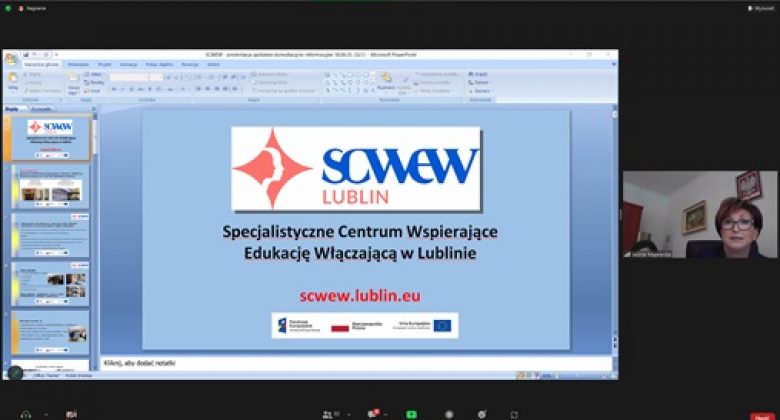Image resolution: width=780 pixels, height=420 pixels.
Task: Toggle Bold formatting in the ribbon
Action: pyautogui.click(x=114, y=89)
